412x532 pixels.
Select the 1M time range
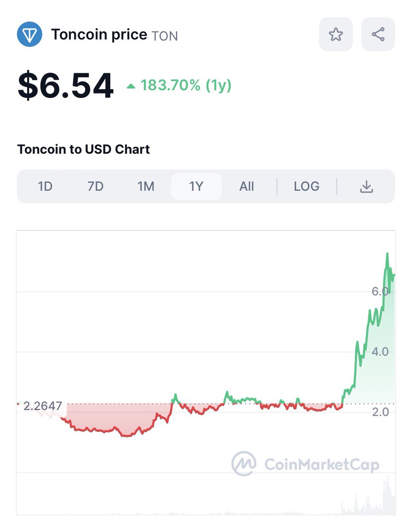(146, 187)
